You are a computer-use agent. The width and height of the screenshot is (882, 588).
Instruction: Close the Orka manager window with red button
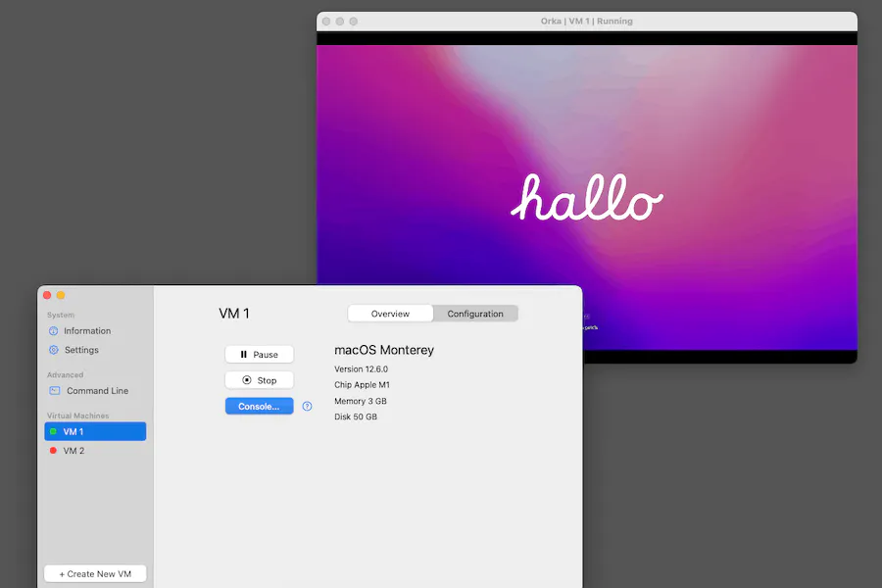coord(46,295)
